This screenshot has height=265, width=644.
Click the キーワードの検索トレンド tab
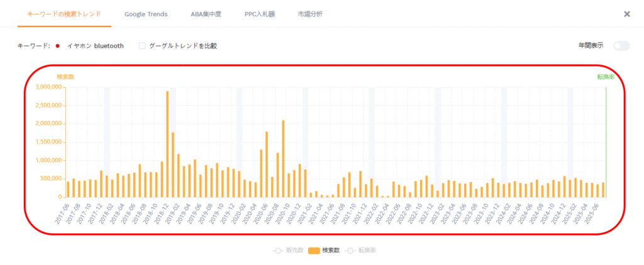[64, 14]
